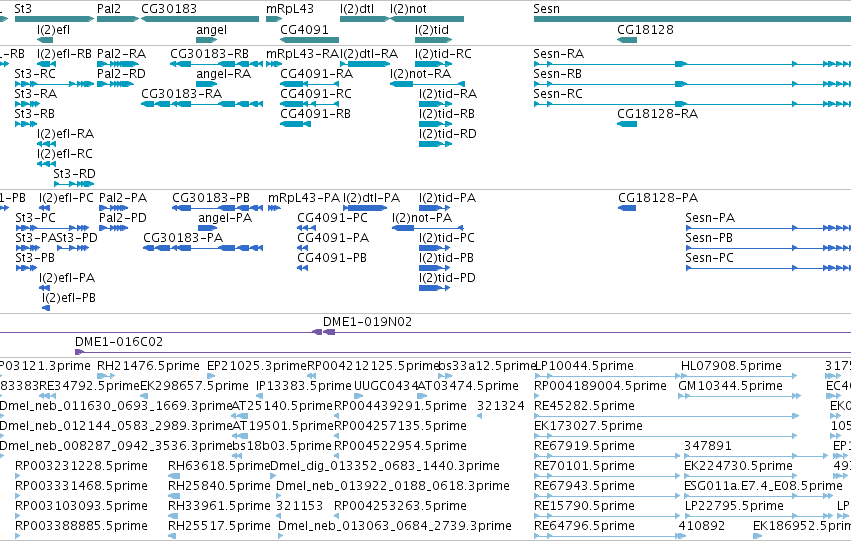Image resolution: width=851 pixels, height=541 pixels.
Task: Open the RE64796.5prime EST
Action: (610, 535)
